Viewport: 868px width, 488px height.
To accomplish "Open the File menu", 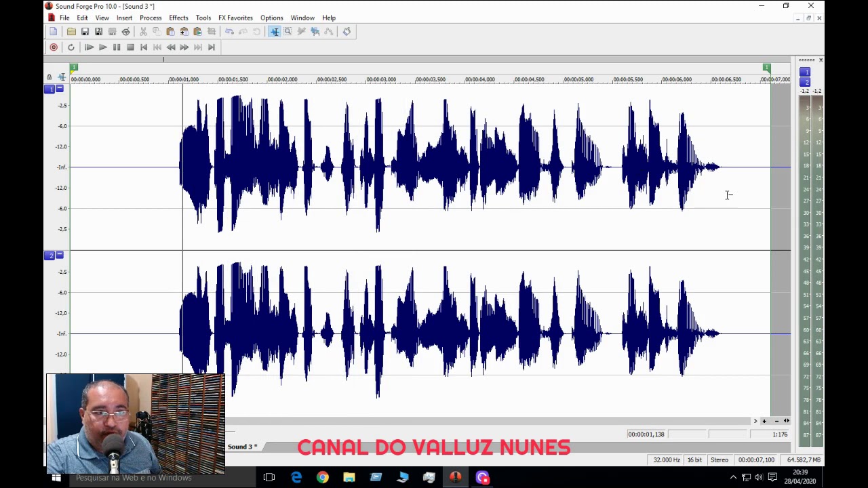I will click(64, 18).
